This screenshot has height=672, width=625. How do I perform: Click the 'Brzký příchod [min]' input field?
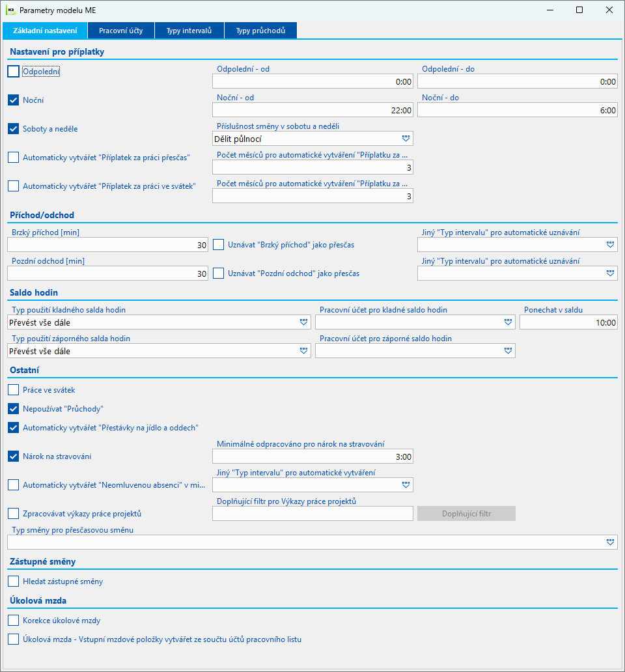(x=107, y=245)
